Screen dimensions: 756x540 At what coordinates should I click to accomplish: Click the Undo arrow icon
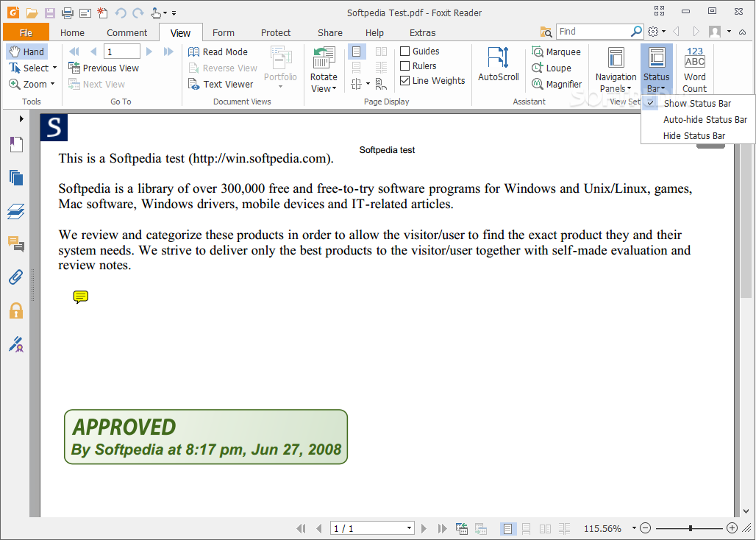[121, 13]
